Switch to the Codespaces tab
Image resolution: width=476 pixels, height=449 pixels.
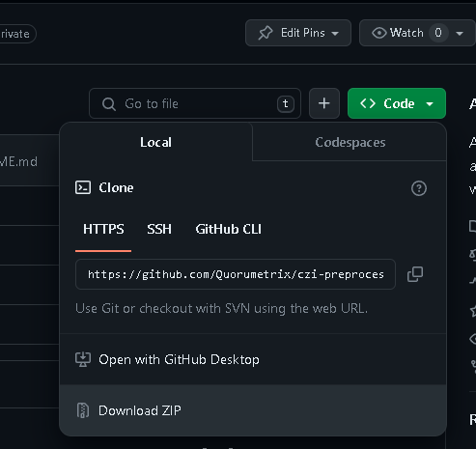coord(350,142)
